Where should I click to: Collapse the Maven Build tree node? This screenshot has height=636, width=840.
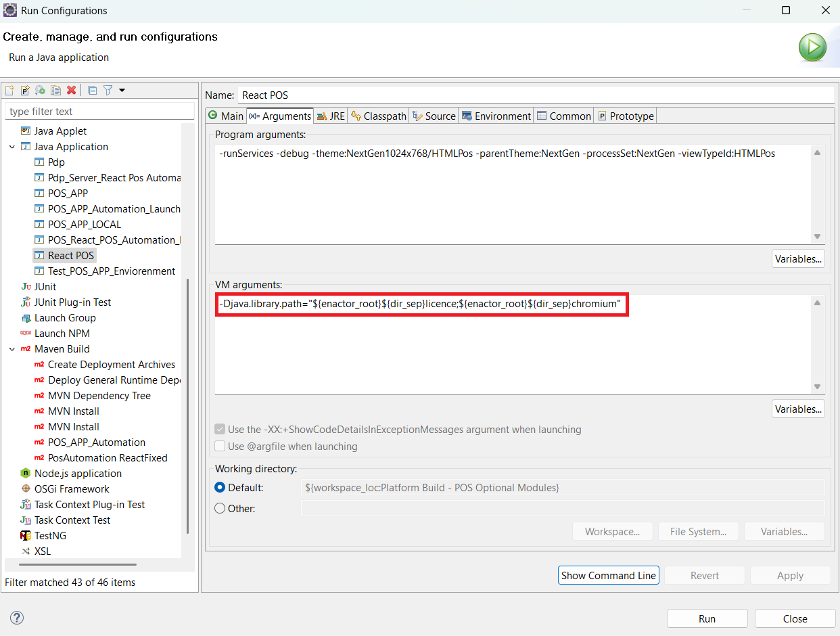(x=12, y=349)
